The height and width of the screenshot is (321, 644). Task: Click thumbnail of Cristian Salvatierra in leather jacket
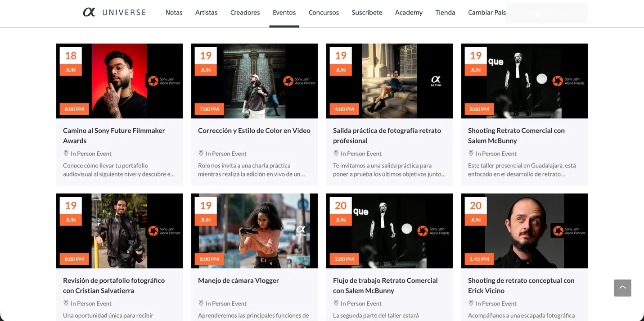[x=119, y=231]
